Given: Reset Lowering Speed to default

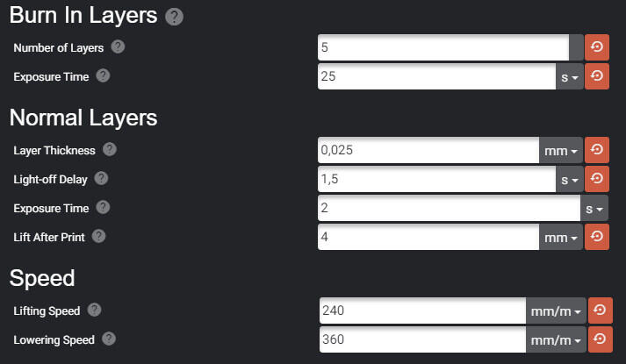Looking at the screenshot, I should click(x=600, y=339).
